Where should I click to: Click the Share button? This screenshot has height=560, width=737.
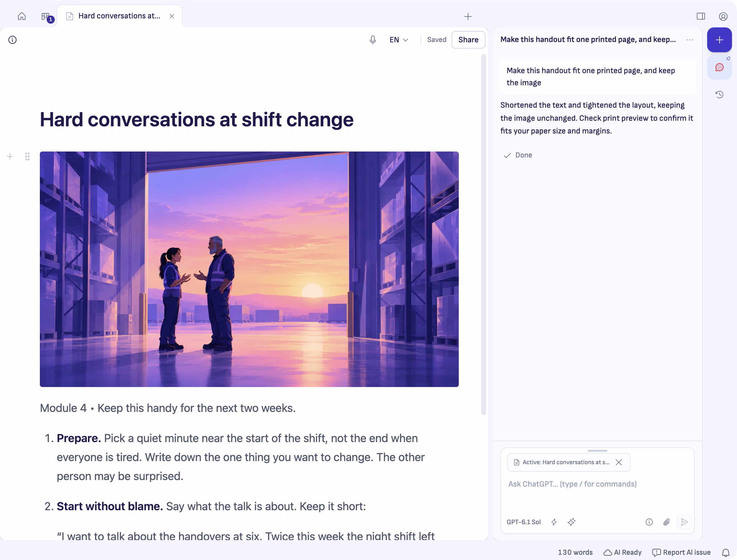tap(468, 40)
